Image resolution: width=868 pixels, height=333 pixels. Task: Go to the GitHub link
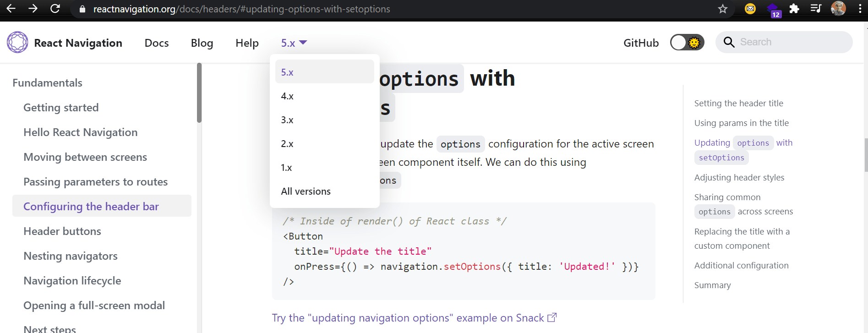pyautogui.click(x=641, y=43)
